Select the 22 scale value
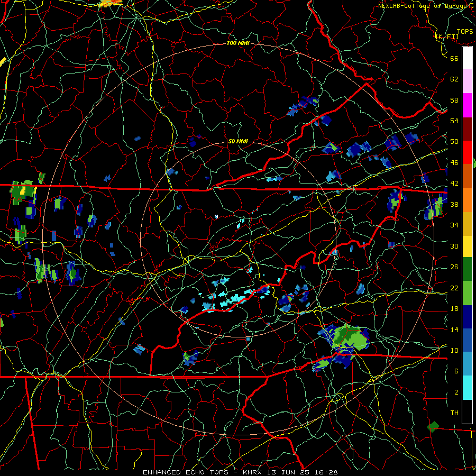 [x=454, y=288]
